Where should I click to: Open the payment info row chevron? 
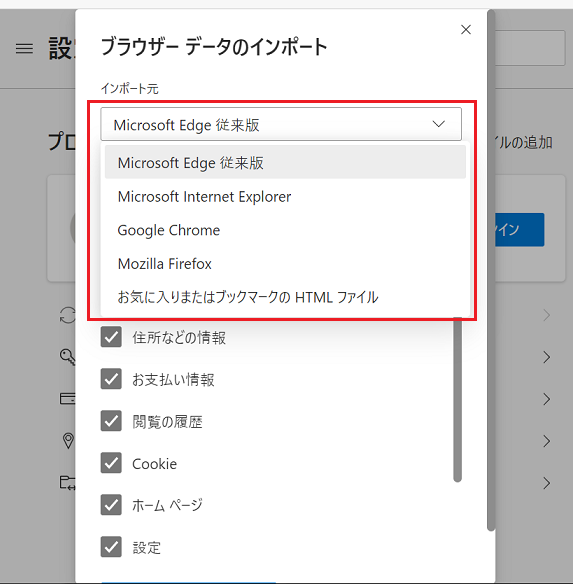click(x=547, y=399)
